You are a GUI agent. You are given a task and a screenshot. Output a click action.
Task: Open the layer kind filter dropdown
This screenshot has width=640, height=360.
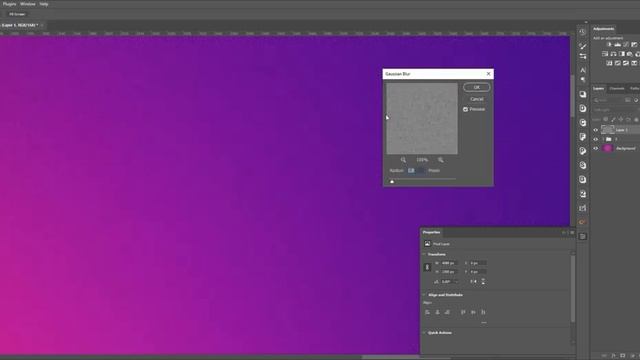[x=608, y=100]
